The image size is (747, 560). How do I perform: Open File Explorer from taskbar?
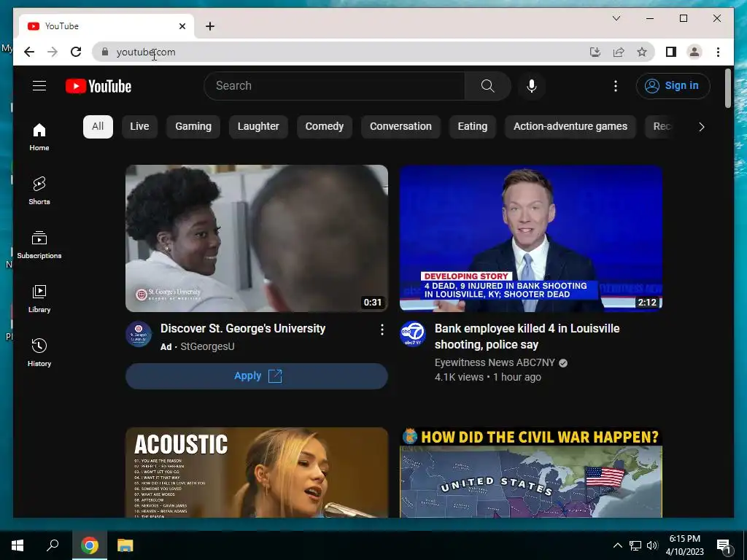pos(125,545)
